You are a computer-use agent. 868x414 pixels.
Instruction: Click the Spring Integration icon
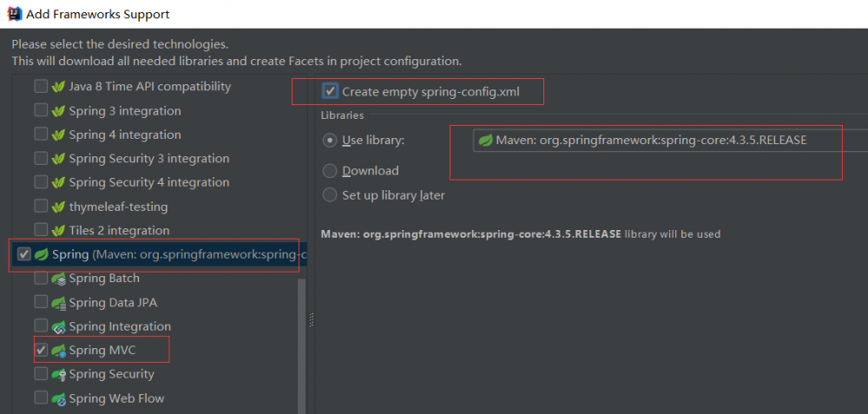(59, 326)
